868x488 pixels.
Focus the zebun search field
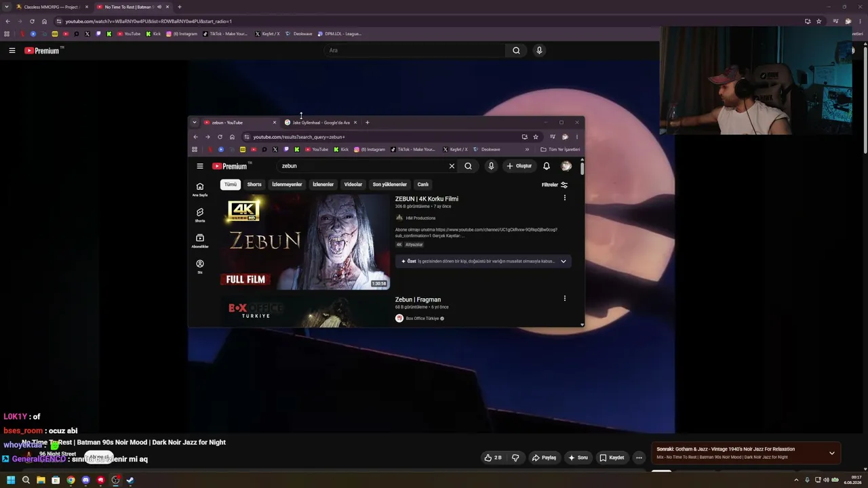[363, 166]
